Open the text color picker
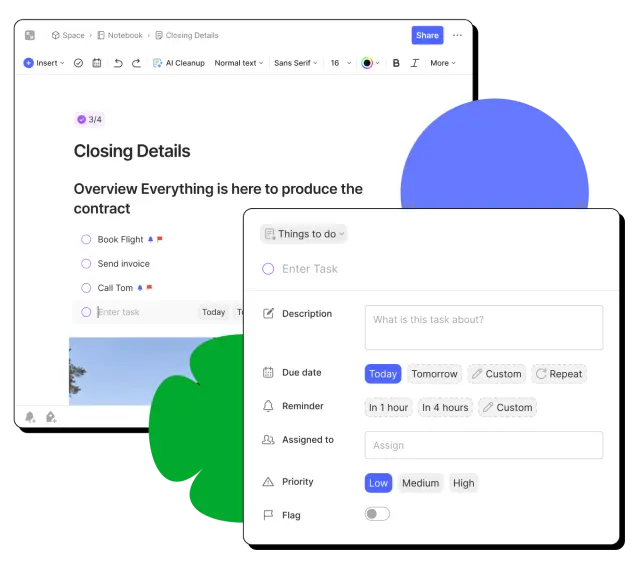640x565 pixels. [371, 63]
